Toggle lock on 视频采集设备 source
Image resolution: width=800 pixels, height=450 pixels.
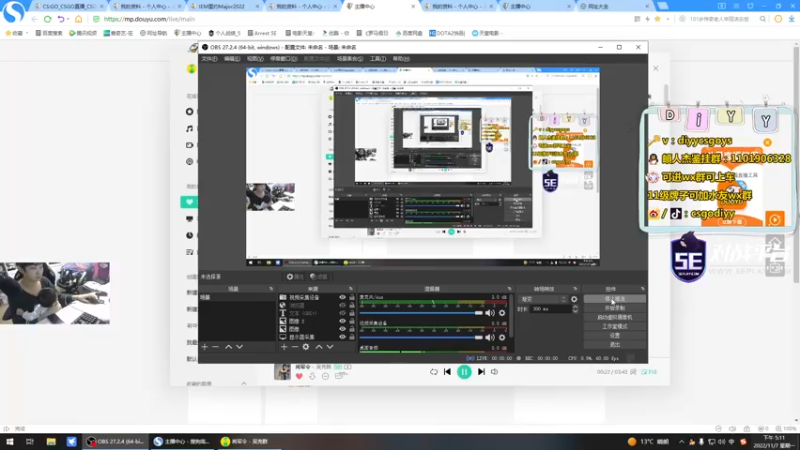(352, 297)
